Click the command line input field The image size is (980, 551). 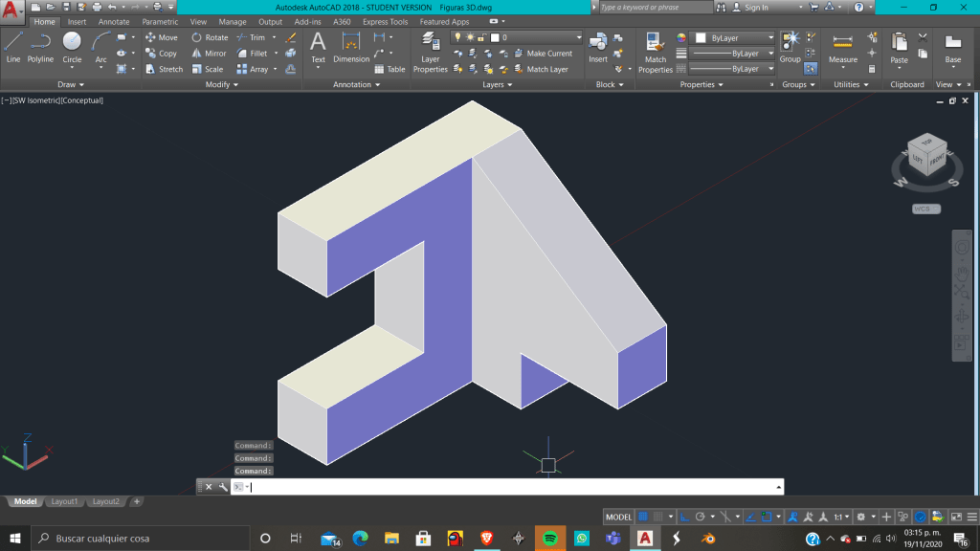point(507,487)
